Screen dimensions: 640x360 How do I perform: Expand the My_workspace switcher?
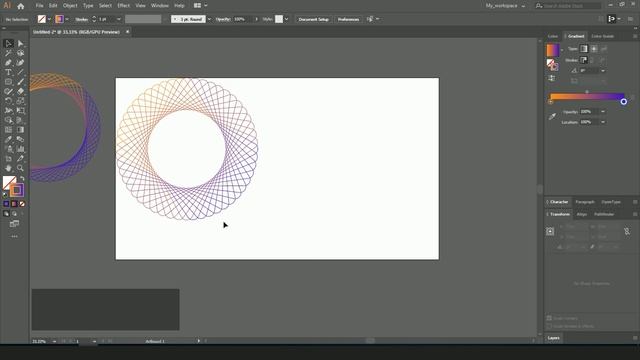click(505, 6)
